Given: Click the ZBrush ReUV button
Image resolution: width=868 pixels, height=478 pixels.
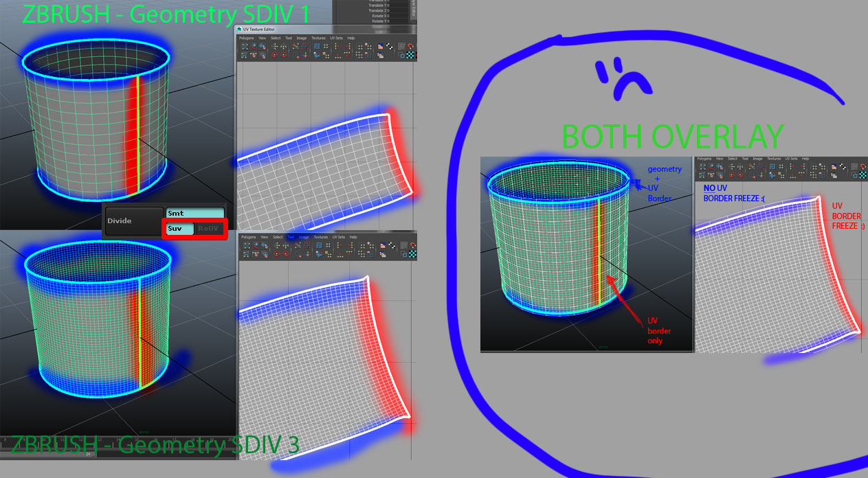Looking at the screenshot, I should 209,228.
